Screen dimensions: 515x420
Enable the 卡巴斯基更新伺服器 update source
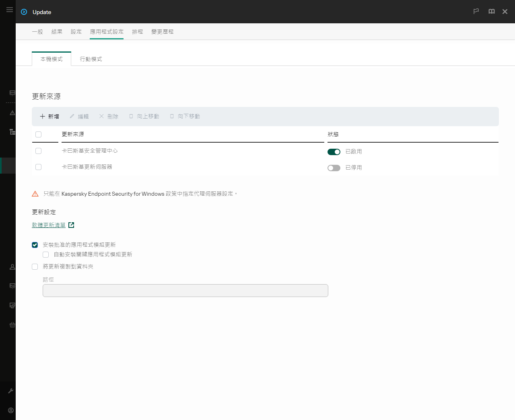(x=334, y=168)
